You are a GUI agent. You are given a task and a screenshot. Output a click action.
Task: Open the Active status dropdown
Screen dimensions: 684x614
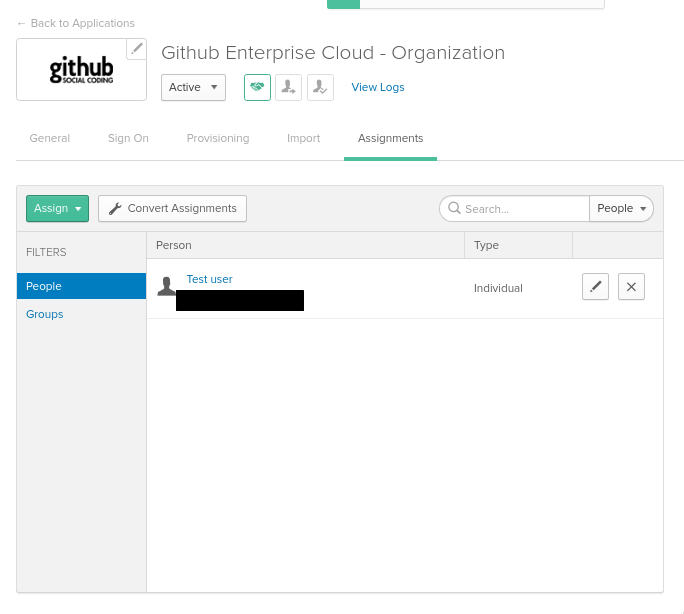pyautogui.click(x=193, y=87)
